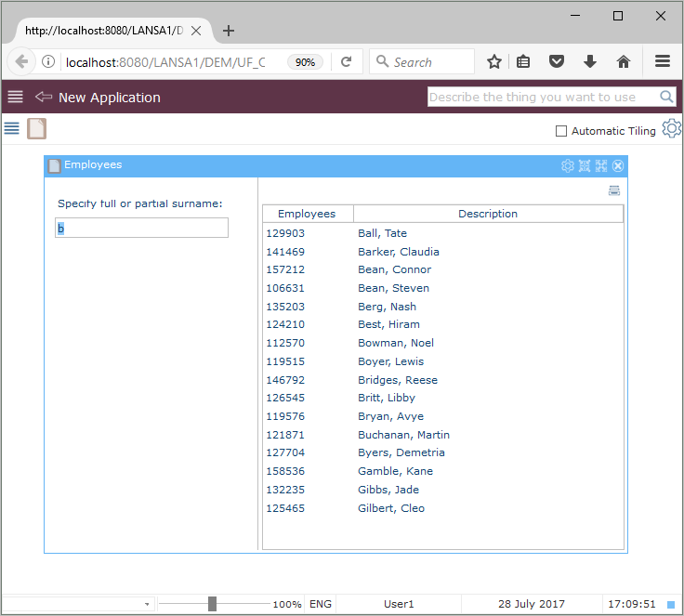Open the framework settings gear beside Automatic Tiling
Screen dimensions: 684x616
pos(671,129)
